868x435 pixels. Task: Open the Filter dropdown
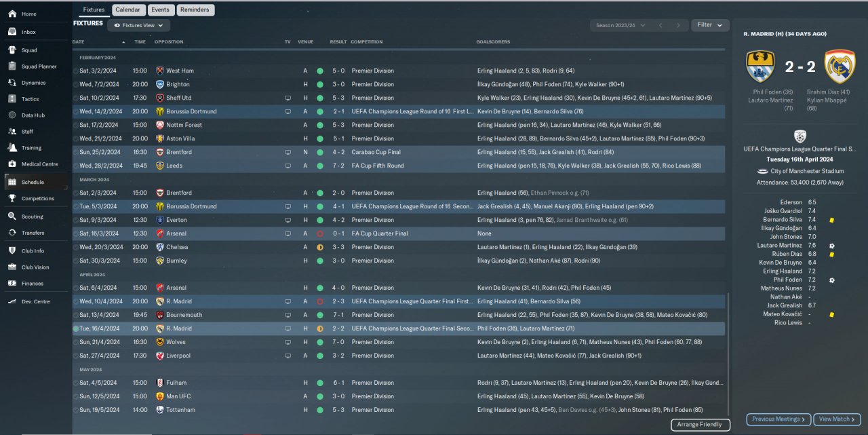pos(710,25)
